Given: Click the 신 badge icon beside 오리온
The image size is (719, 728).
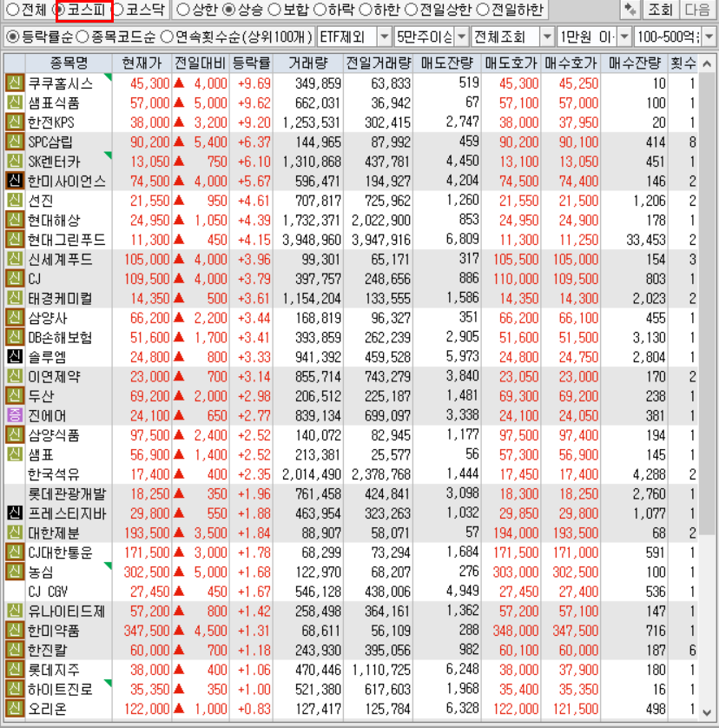Looking at the screenshot, I should point(15,709).
